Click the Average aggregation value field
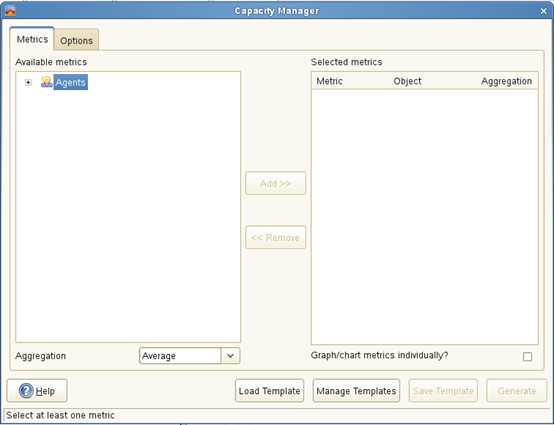Screen dimensions: 554x425 pyautogui.click(x=180, y=356)
